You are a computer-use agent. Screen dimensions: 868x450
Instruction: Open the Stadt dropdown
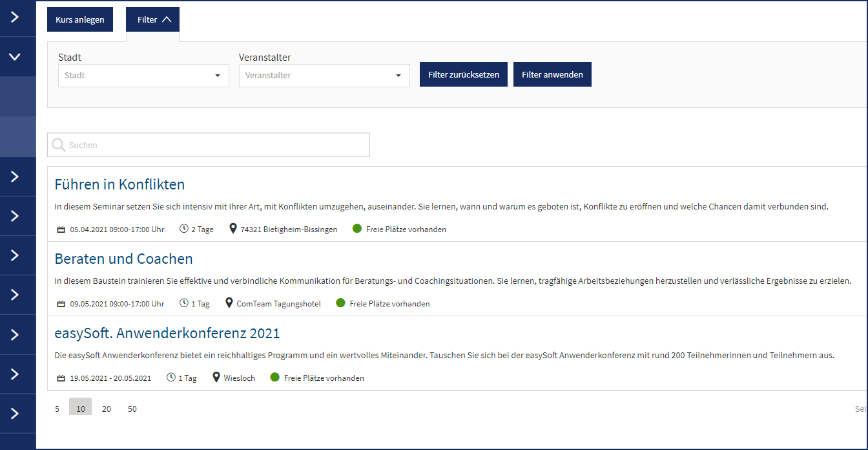(x=143, y=75)
